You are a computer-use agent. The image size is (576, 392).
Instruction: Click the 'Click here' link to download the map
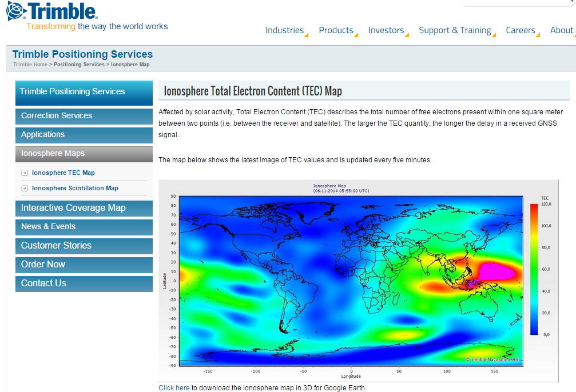[174, 387]
